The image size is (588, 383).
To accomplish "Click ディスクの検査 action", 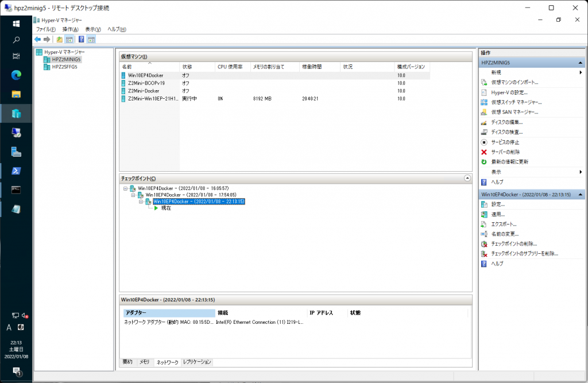I will pyautogui.click(x=506, y=132).
